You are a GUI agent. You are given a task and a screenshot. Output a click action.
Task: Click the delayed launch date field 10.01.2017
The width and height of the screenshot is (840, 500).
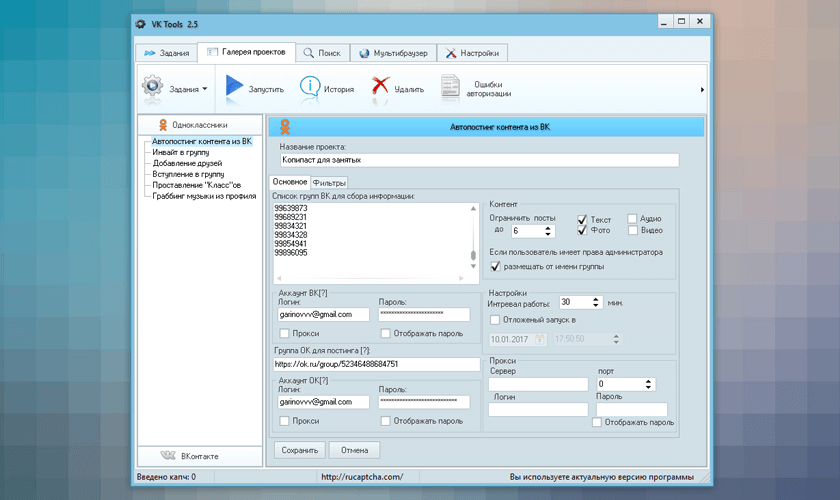coord(518,339)
